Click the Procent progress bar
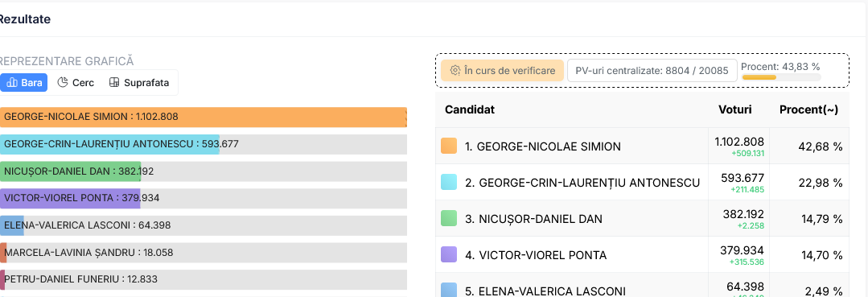The width and height of the screenshot is (868, 297). (x=781, y=77)
